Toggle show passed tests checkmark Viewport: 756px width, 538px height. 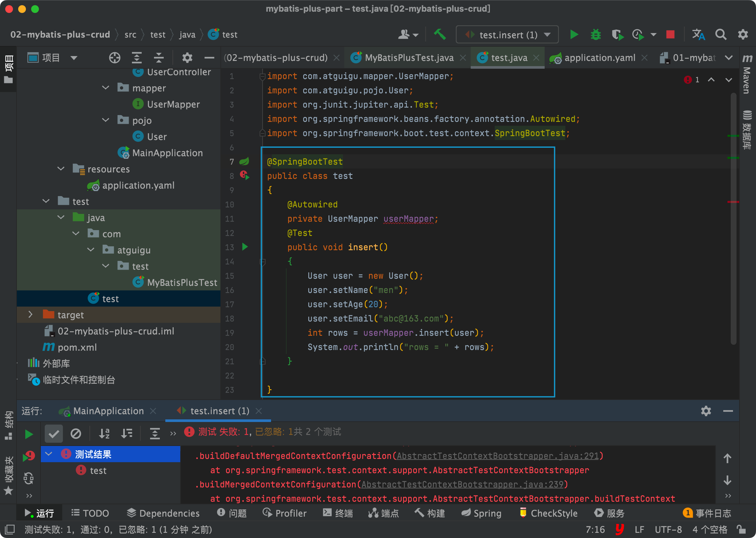coord(54,433)
